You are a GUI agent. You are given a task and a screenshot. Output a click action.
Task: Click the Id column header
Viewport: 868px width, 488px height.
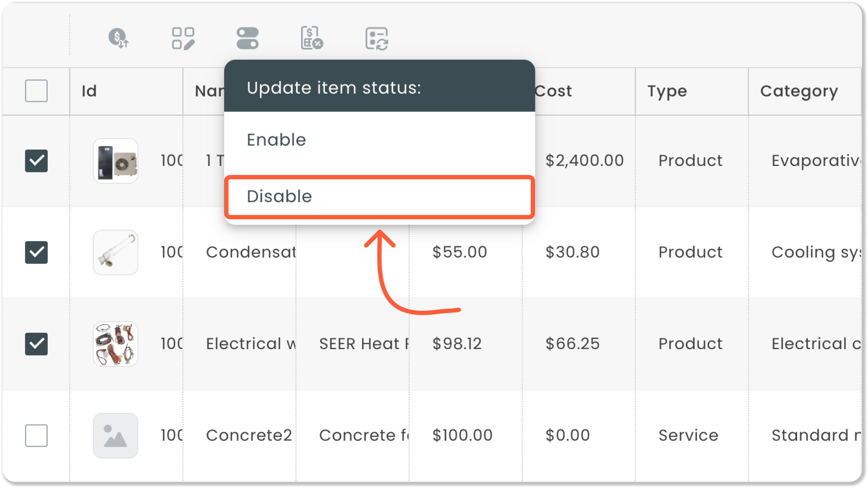[89, 91]
